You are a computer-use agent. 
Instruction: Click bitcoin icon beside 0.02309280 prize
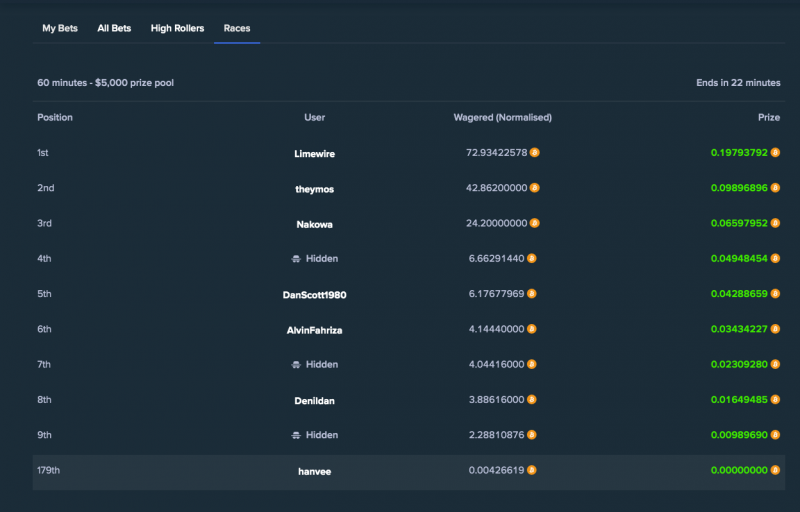(x=775, y=364)
